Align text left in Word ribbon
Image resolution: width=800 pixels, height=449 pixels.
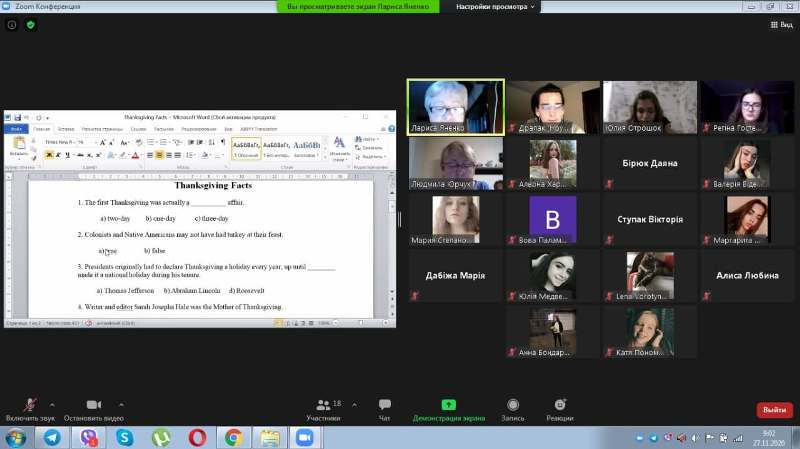150,155
